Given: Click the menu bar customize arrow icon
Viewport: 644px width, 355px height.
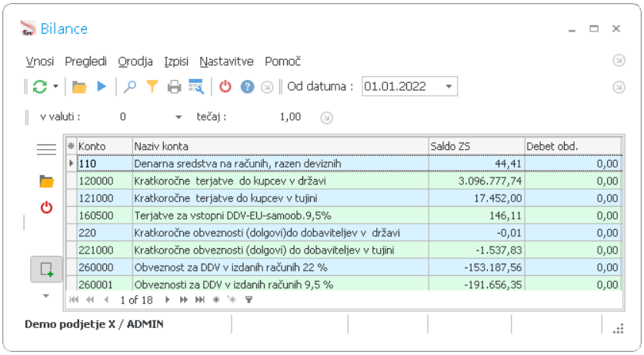Looking at the screenshot, I should [x=619, y=61].
